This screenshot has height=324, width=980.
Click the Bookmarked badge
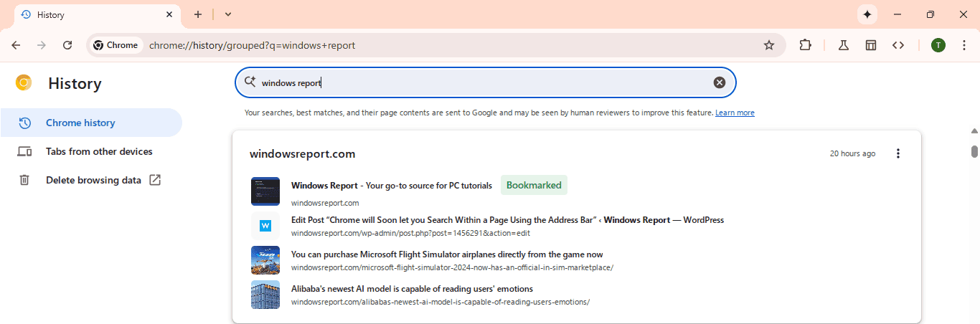534,185
